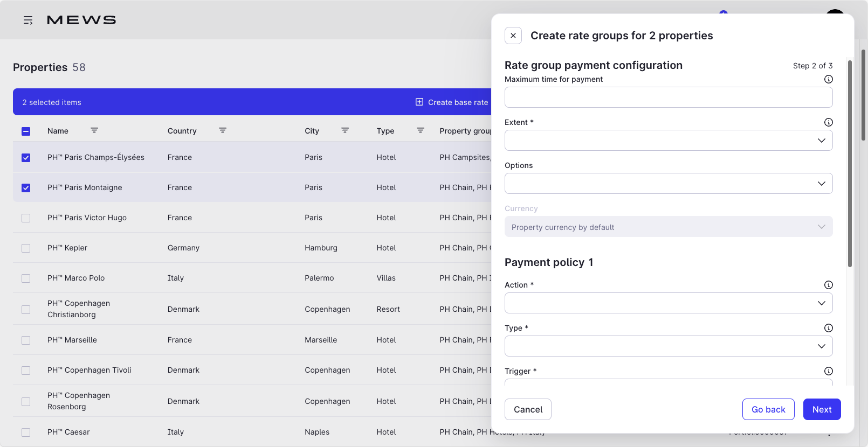This screenshot has width=868, height=447.
Task: Check the PH Copenhagen Tivoli row
Action: [x=26, y=370]
